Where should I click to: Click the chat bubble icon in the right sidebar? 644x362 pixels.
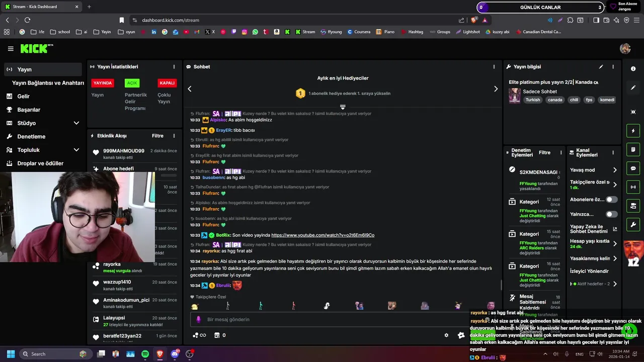coord(633,168)
